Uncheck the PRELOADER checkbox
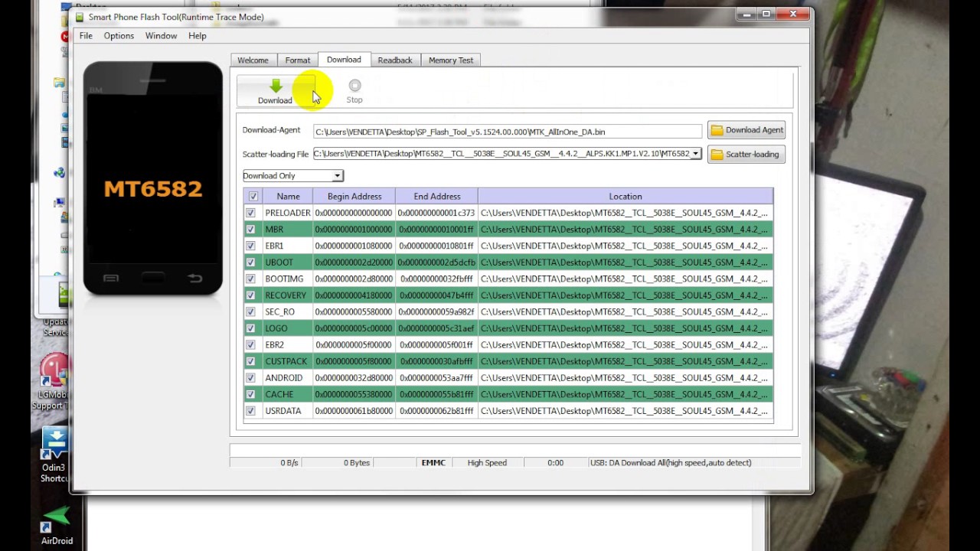Image resolution: width=980 pixels, height=551 pixels. 250,213
